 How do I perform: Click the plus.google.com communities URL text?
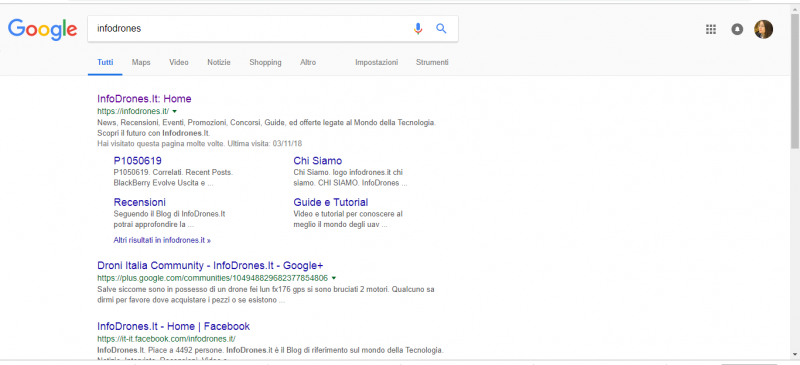[x=212, y=278]
